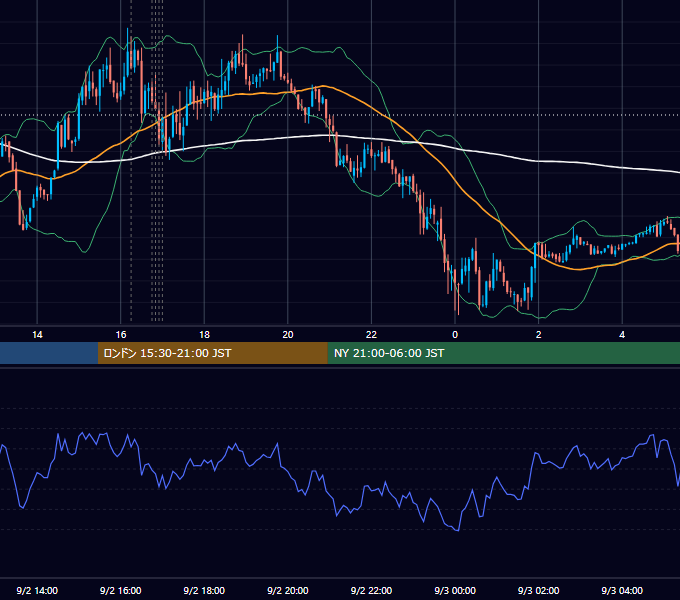Click the '9/2 16:00' time label
Screen dimensions: 680x600
[121, 591]
